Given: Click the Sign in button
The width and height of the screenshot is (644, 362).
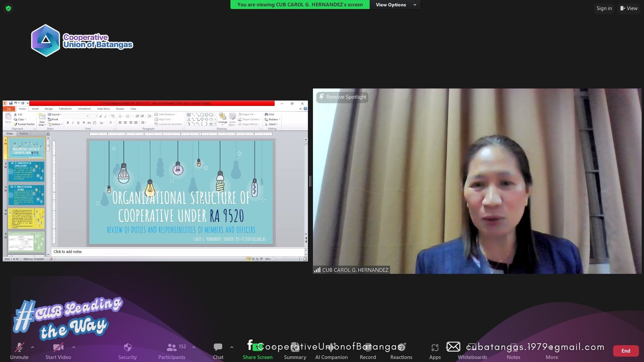Looking at the screenshot, I should coord(604,8).
